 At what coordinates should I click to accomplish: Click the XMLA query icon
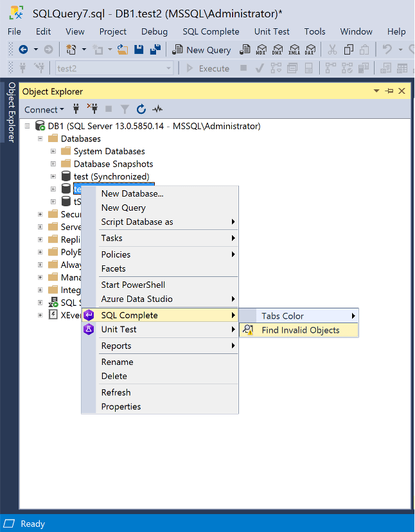(x=294, y=50)
